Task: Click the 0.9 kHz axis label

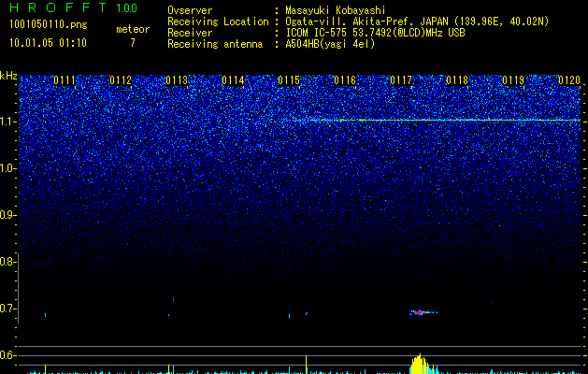Action: [x=7, y=215]
